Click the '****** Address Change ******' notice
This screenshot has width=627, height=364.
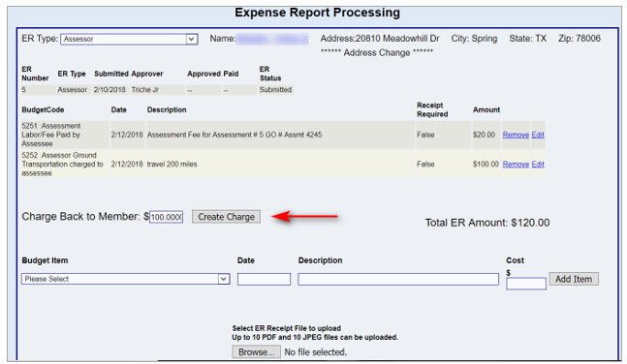pyautogui.click(x=377, y=52)
